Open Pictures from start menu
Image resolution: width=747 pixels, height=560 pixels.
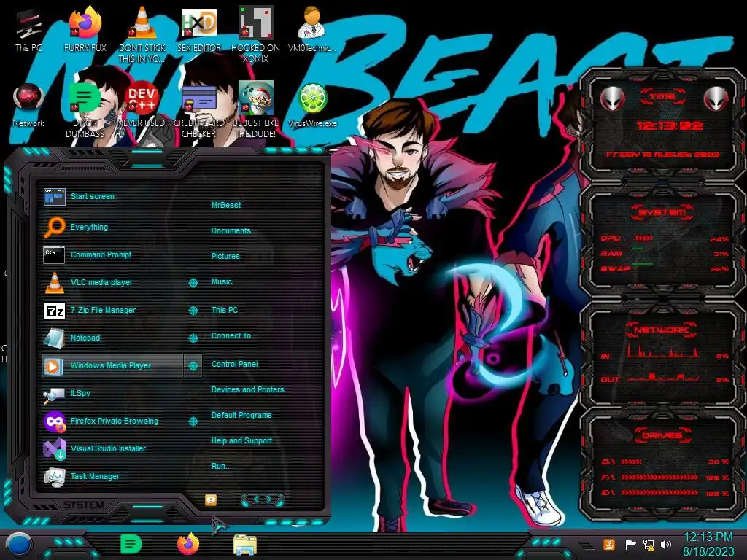coord(226,256)
